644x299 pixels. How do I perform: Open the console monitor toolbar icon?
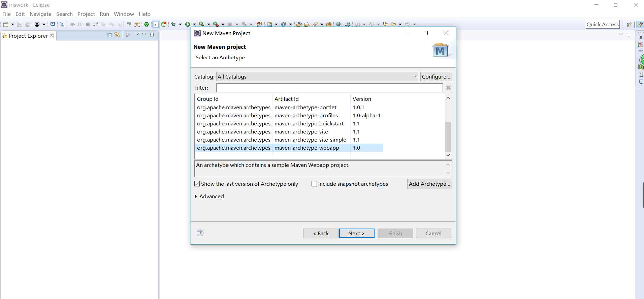coord(53,24)
